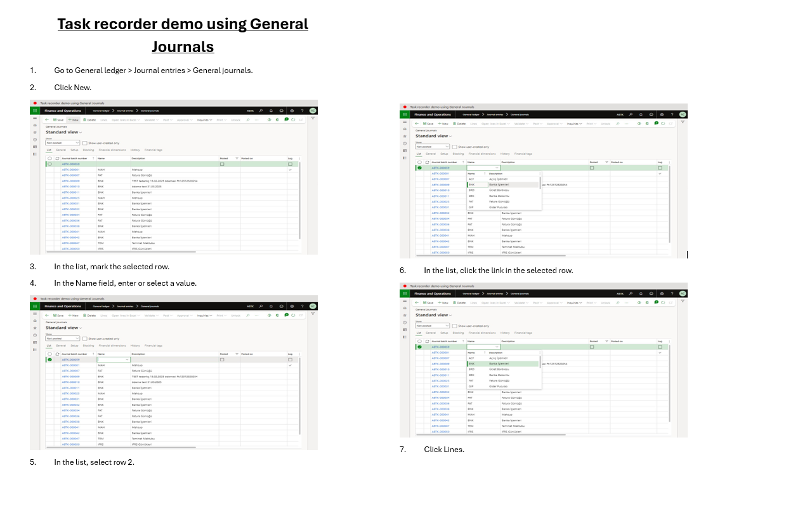
Task: Click the New button to create a journal
Action: pos(72,120)
